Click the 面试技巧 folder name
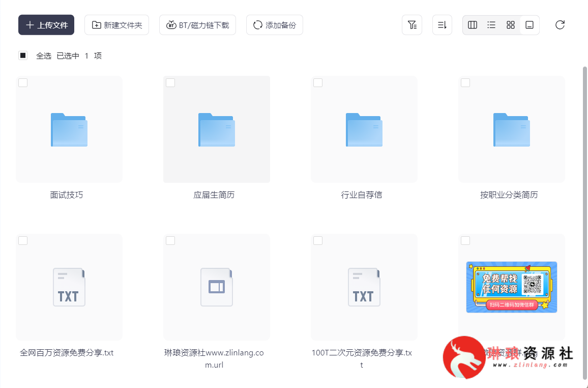The width and height of the screenshot is (588, 388). coord(67,195)
